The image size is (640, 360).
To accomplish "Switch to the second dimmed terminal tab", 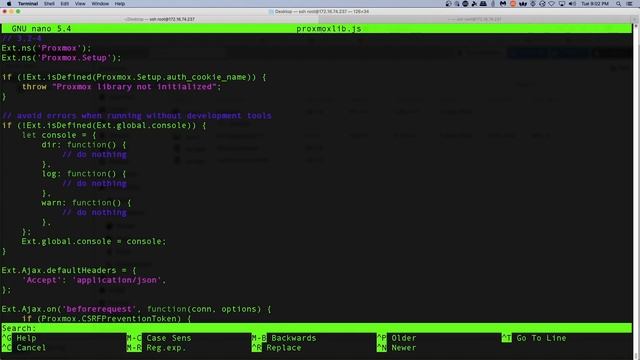I will click(475, 19).
